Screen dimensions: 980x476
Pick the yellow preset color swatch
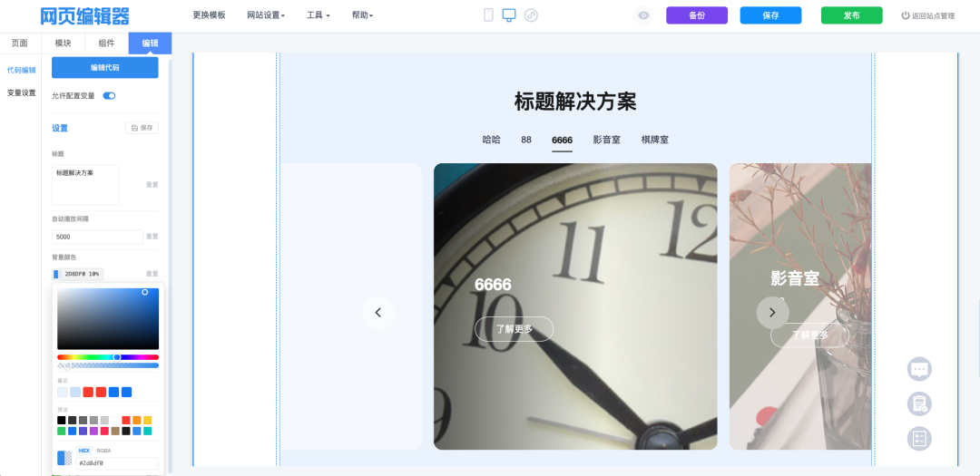click(148, 421)
